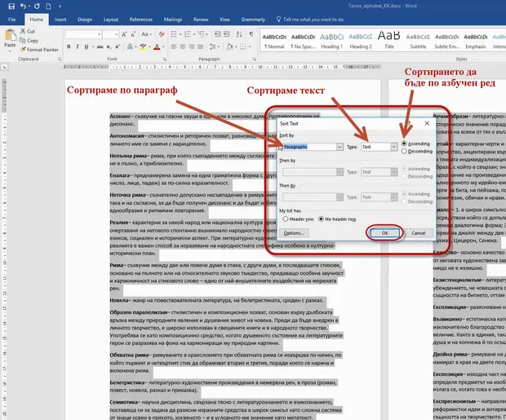
Task: Shrink font size with the smaller A icon
Action: click(133, 34)
